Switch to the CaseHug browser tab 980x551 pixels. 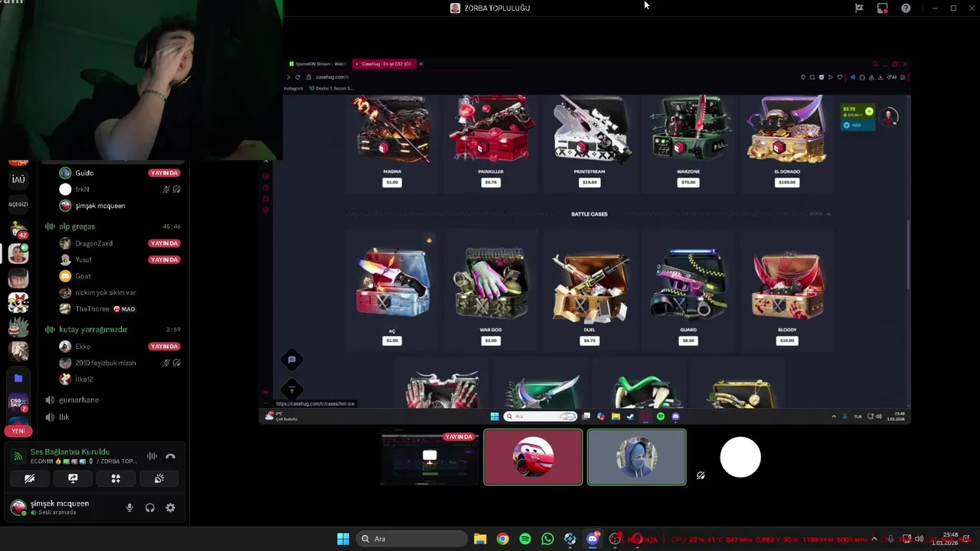[385, 64]
